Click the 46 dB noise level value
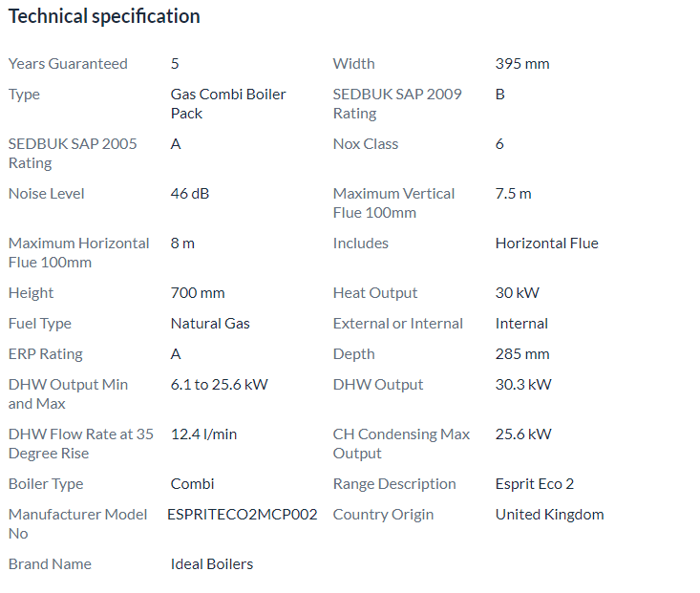Screen dimensions: 700x593 pos(189,194)
